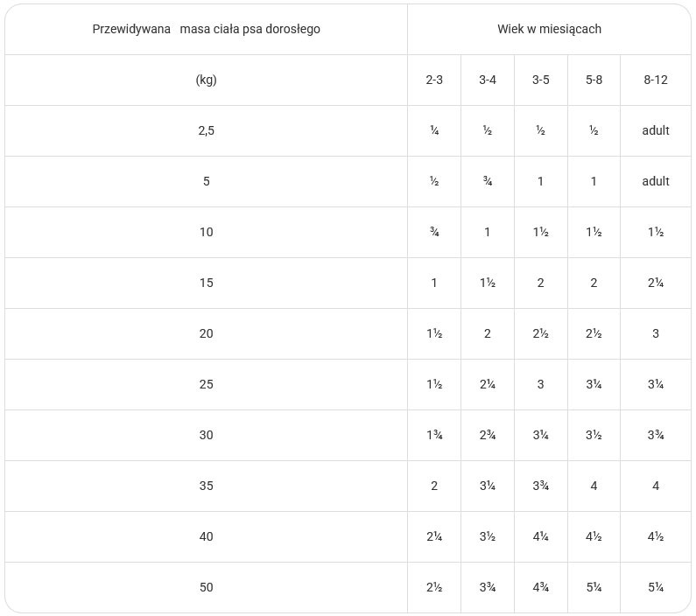This screenshot has height=616, width=696.
Task: Click the 3-5 months column header
Action: pos(541,80)
